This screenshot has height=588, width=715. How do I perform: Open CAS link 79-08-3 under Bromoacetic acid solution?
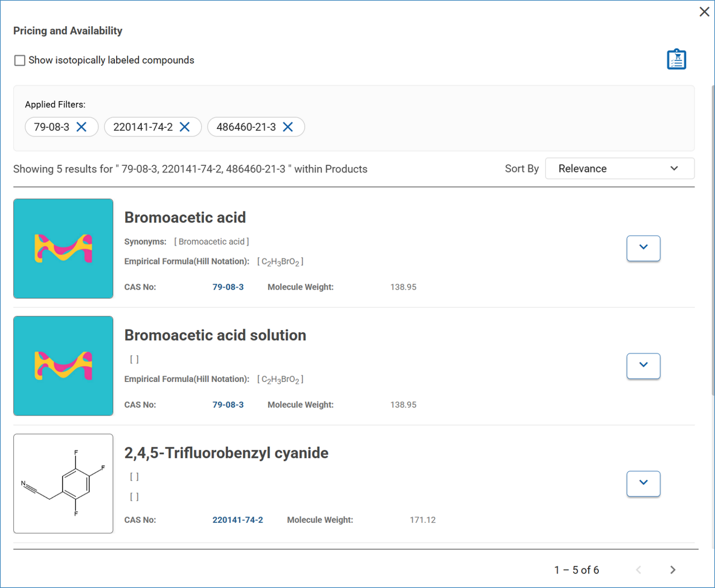pos(228,405)
